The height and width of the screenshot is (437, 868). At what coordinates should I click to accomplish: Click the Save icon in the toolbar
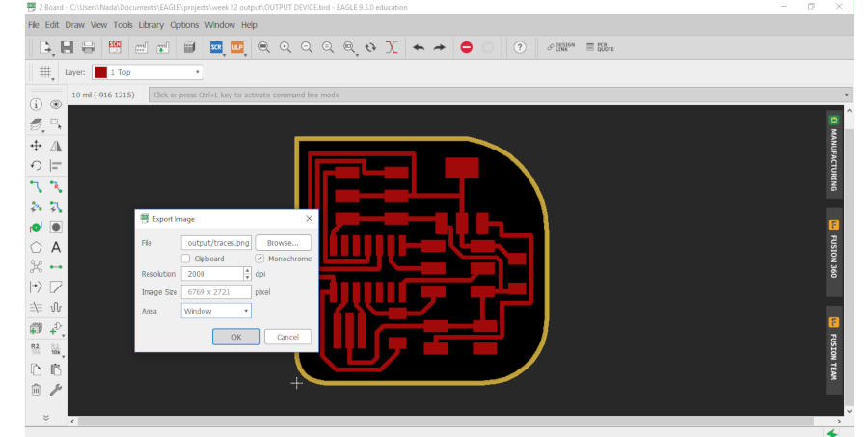pyautogui.click(x=67, y=47)
